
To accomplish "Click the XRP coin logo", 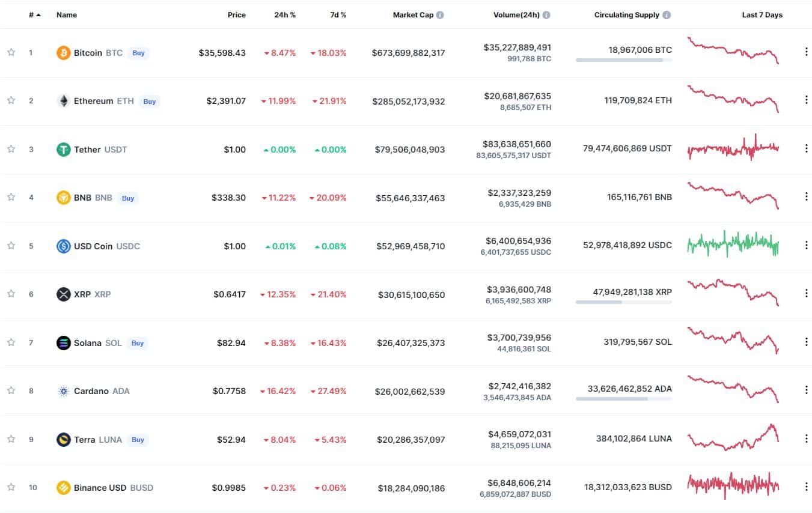I will 63,294.
